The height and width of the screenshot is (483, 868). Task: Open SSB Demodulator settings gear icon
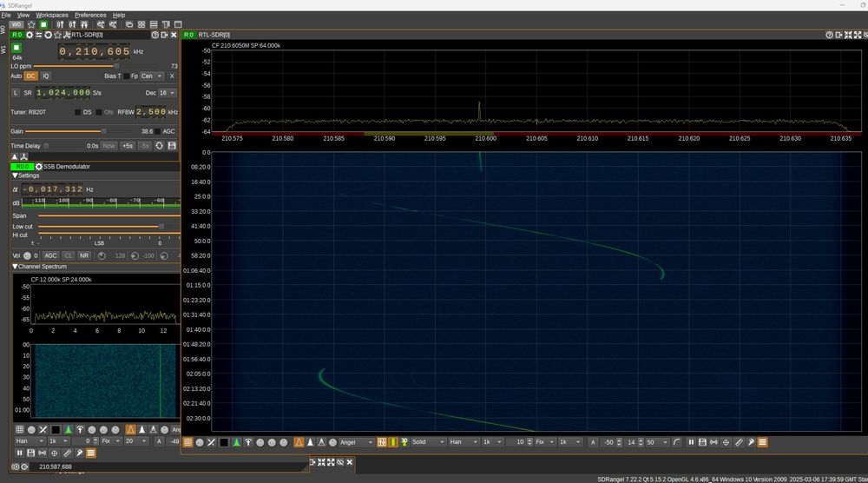coord(39,166)
